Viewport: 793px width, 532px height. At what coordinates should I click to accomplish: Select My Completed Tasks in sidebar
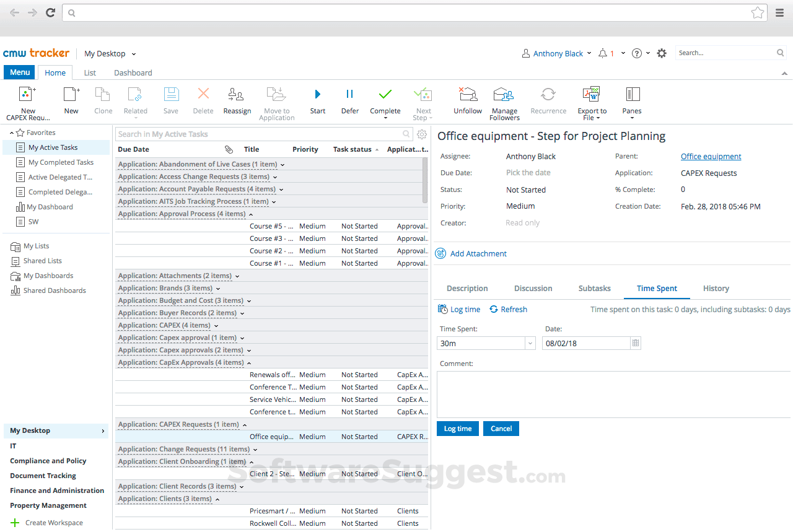click(61, 163)
